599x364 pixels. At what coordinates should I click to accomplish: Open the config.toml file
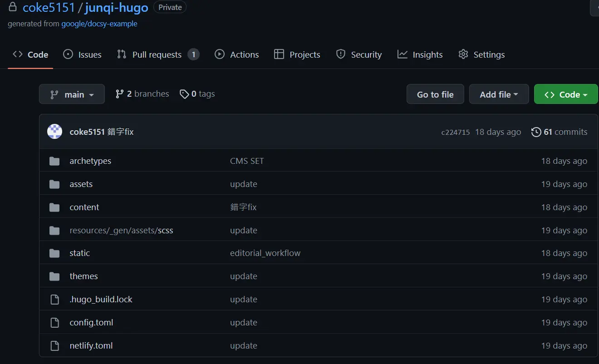click(x=91, y=323)
